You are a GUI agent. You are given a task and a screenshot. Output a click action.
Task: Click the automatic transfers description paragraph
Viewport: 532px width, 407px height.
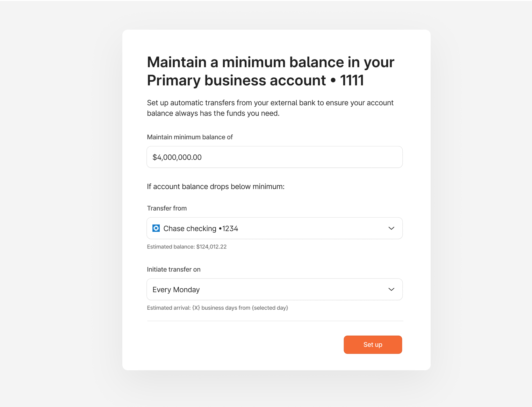coord(270,108)
